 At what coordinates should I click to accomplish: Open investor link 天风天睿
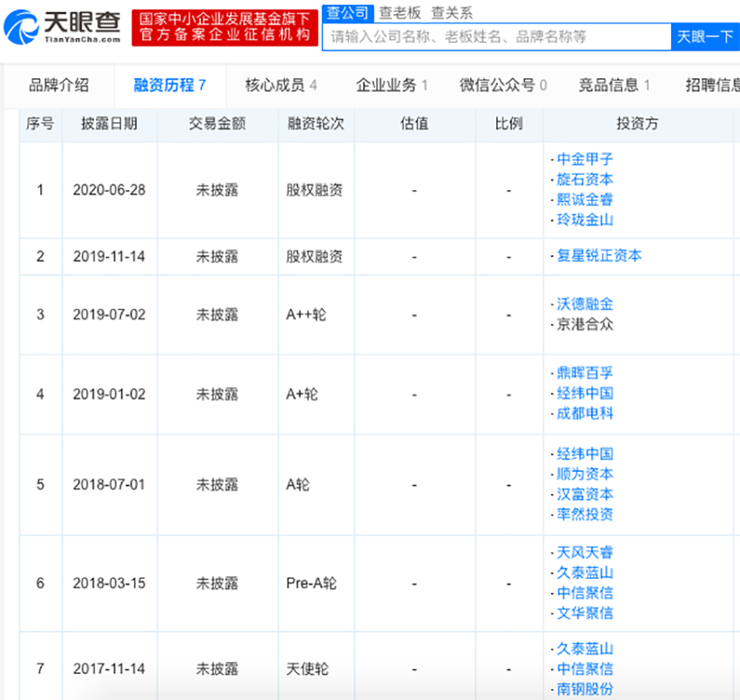click(584, 553)
